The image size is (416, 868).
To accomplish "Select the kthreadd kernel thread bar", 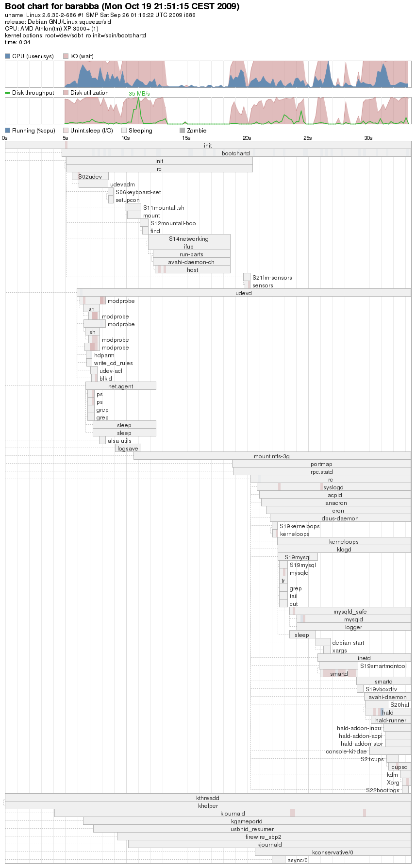I will click(208, 798).
